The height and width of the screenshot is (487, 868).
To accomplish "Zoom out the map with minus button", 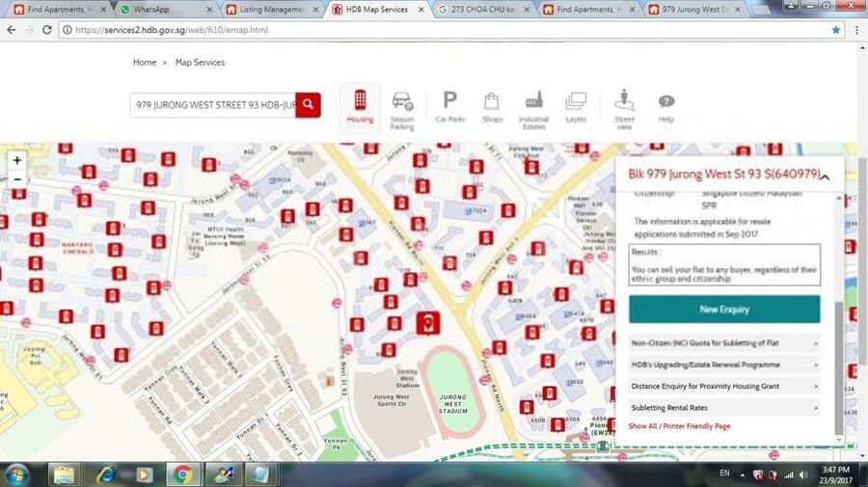I will coord(17,179).
